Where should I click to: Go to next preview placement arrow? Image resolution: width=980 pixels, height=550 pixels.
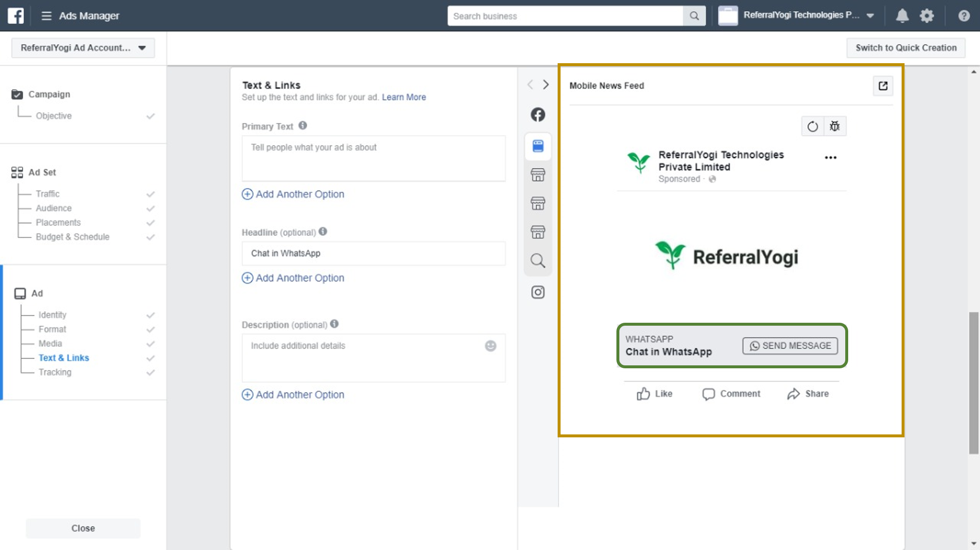[x=546, y=85]
